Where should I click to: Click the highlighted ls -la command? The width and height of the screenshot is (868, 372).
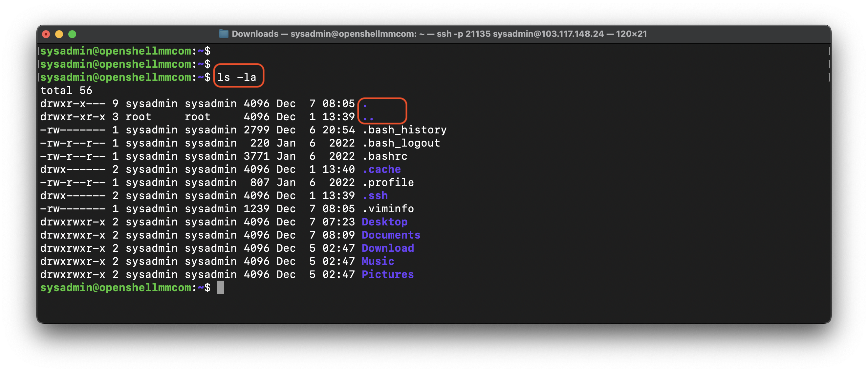(x=237, y=77)
